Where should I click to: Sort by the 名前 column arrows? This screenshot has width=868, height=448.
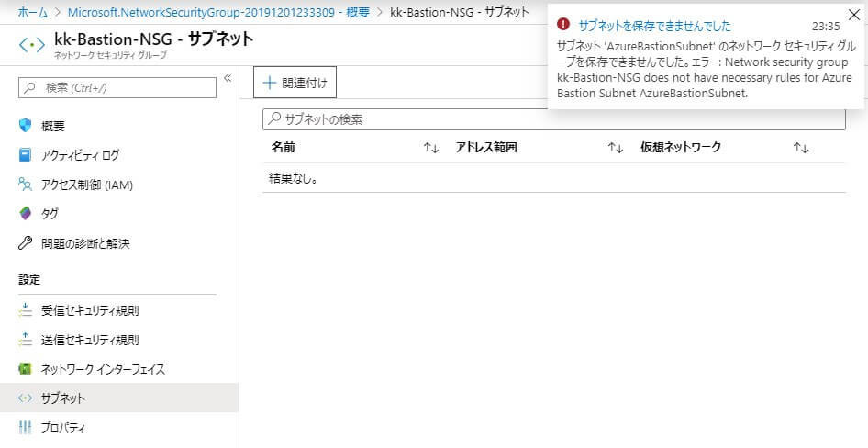(x=431, y=148)
